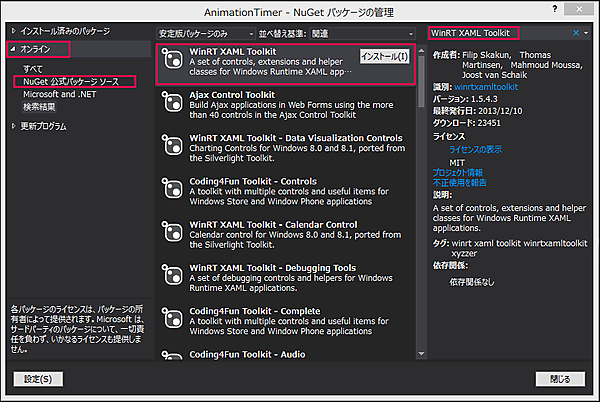Click the Calendar Control package icon

tap(171, 231)
